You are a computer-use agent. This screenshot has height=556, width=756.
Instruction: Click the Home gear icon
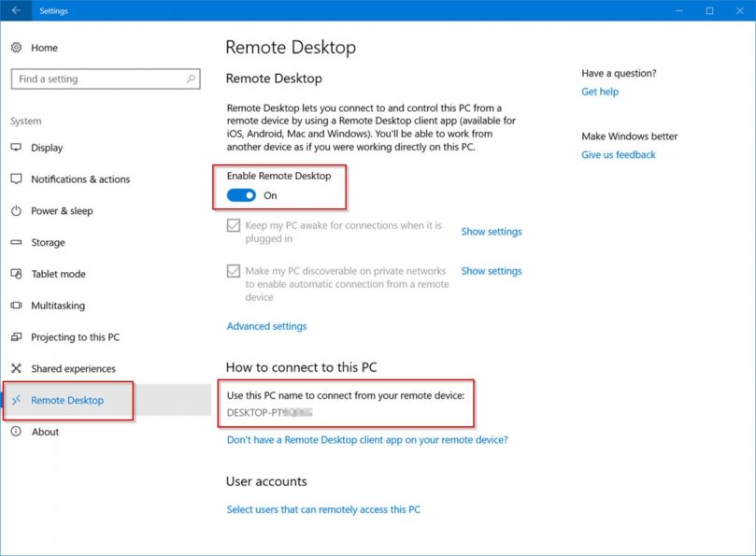17,48
